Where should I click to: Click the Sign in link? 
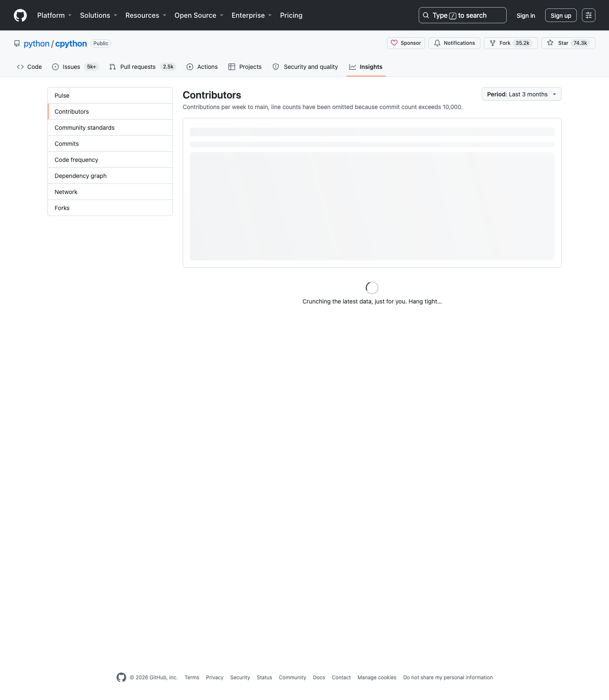tap(526, 16)
